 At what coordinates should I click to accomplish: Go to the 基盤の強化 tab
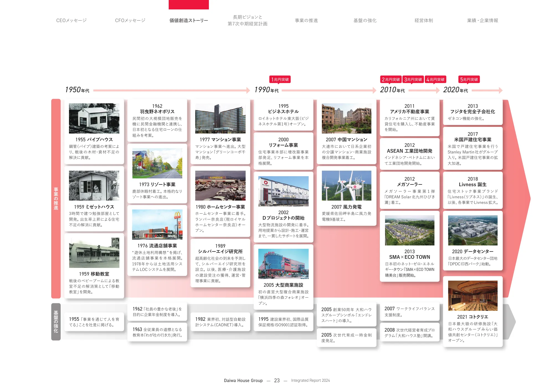[365, 21]
